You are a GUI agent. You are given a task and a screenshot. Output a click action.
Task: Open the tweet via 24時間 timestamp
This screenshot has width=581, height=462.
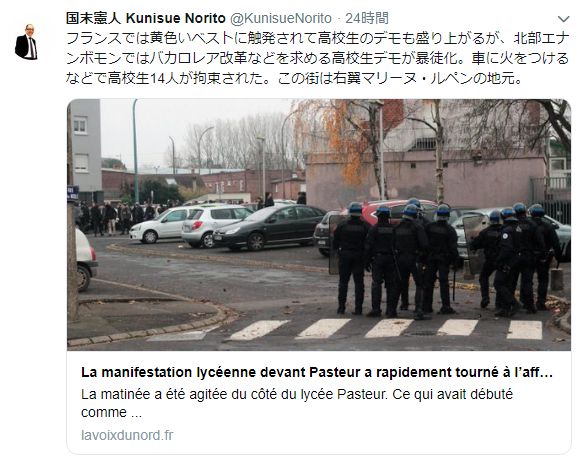(367, 18)
